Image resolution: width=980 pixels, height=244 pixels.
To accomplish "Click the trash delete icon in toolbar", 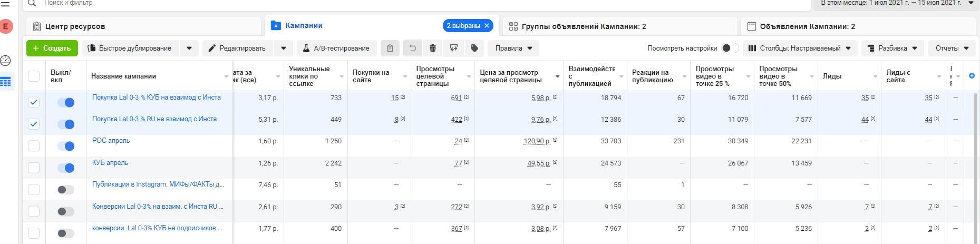I will click(433, 48).
